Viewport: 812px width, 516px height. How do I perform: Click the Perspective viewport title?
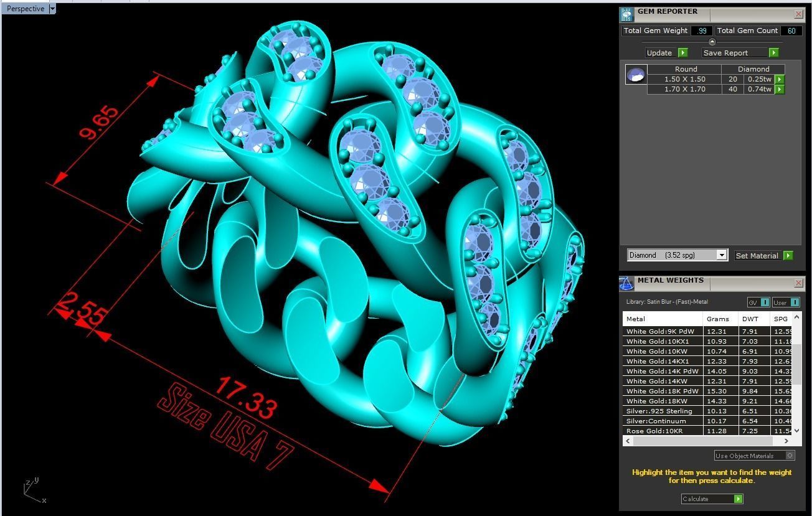click(26, 9)
